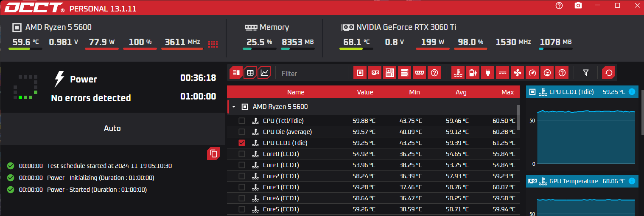Click the GPU power 199 W bar
The image size is (644, 216).
pyautogui.click(x=432, y=48)
